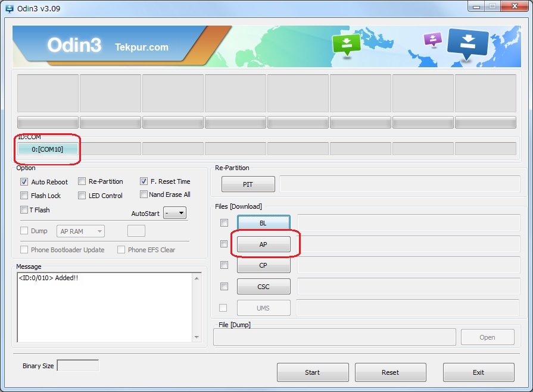Enable the Nand Erase All checkbox
This screenshot has width=533, height=392.
pyautogui.click(x=144, y=195)
